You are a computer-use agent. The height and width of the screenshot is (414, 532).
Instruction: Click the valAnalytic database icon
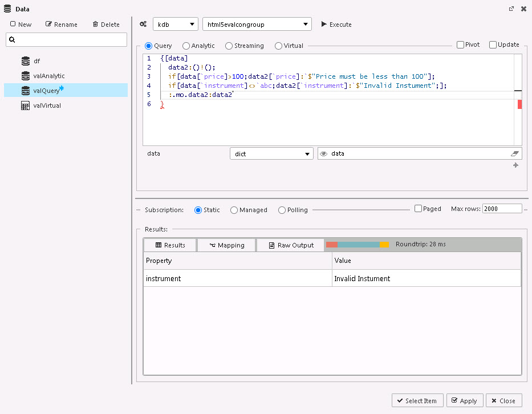point(25,75)
